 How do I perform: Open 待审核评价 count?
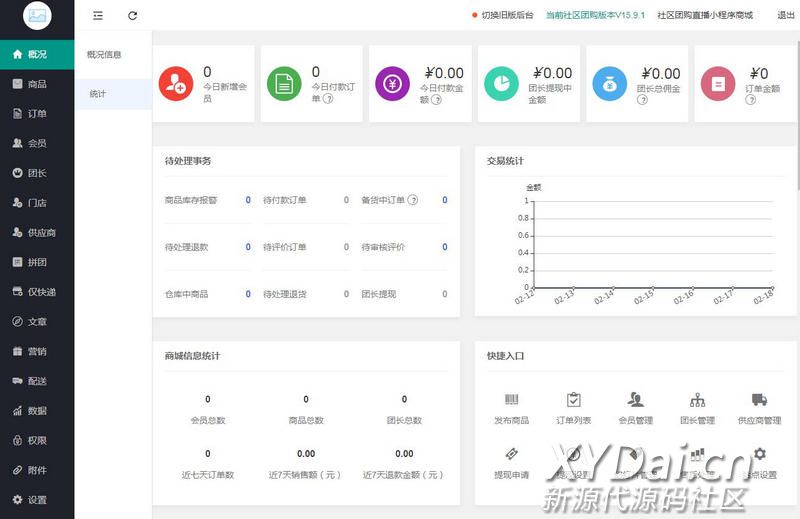coord(445,247)
